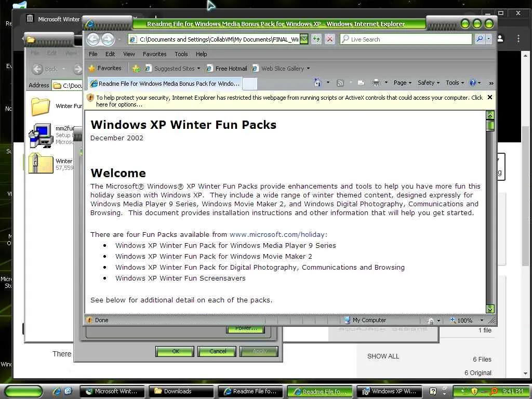Click Add to Favorites Bar star icon

coord(137,69)
